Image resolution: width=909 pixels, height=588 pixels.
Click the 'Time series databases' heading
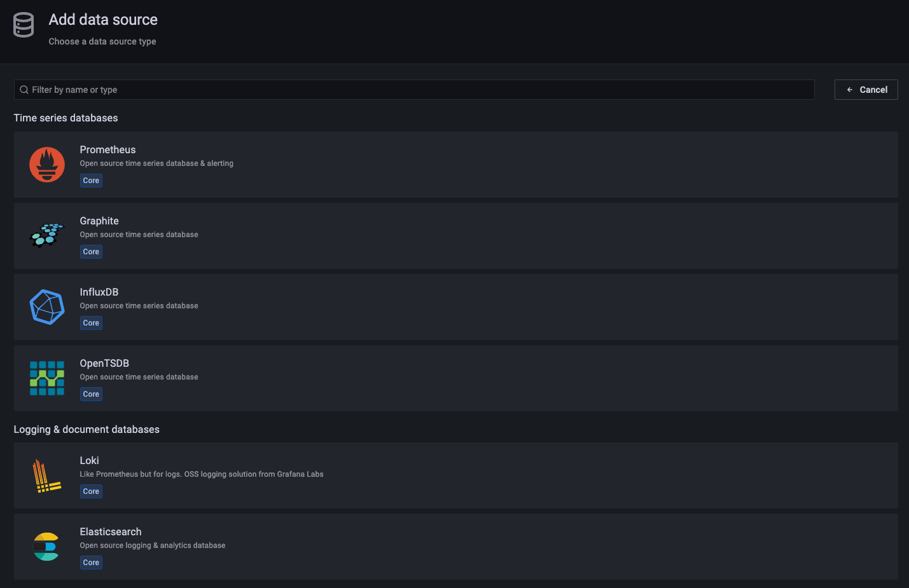pos(66,118)
